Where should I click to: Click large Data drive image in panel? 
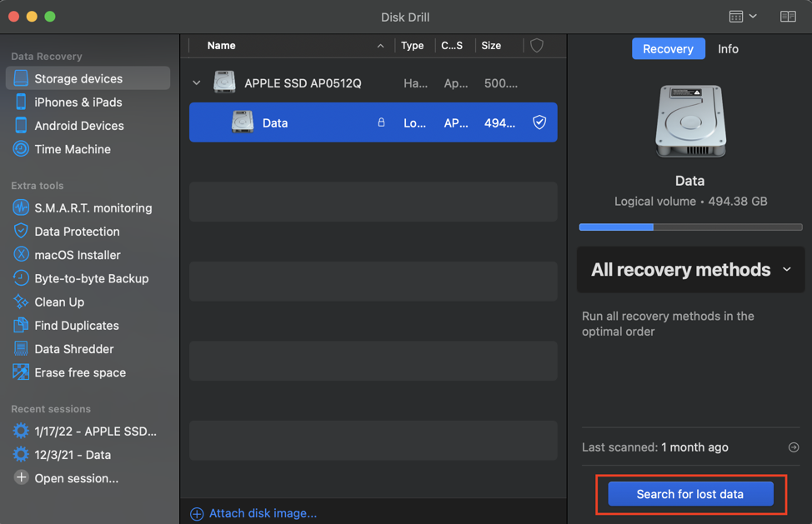coord(690,121)
